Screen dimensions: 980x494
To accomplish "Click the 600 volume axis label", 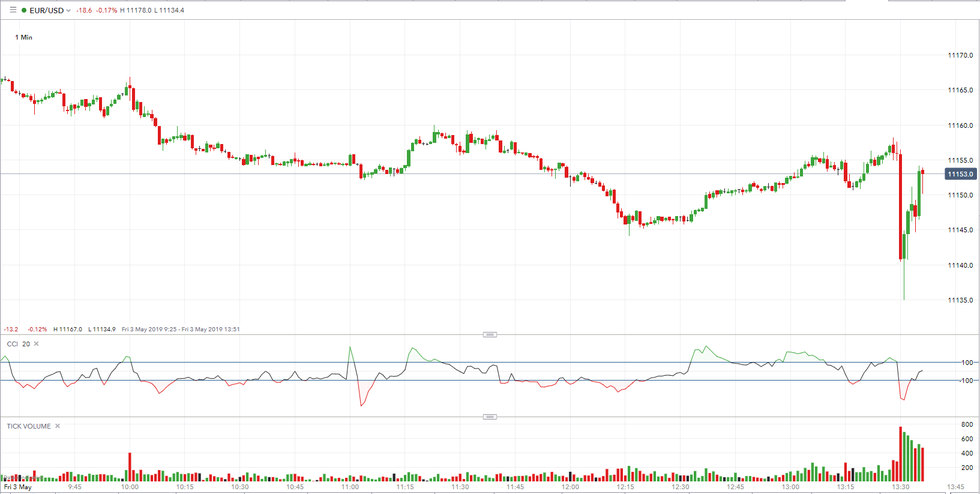I will [967, 439].
